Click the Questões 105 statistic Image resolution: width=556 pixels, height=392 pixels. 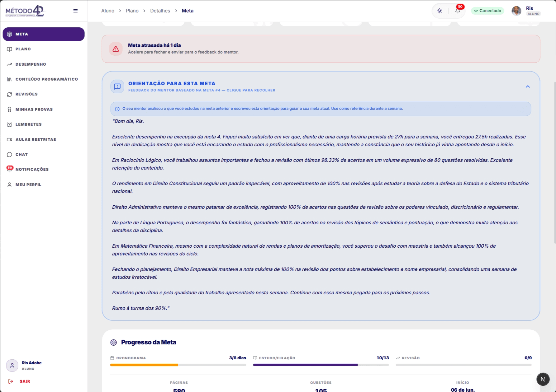tap(321, 387)
